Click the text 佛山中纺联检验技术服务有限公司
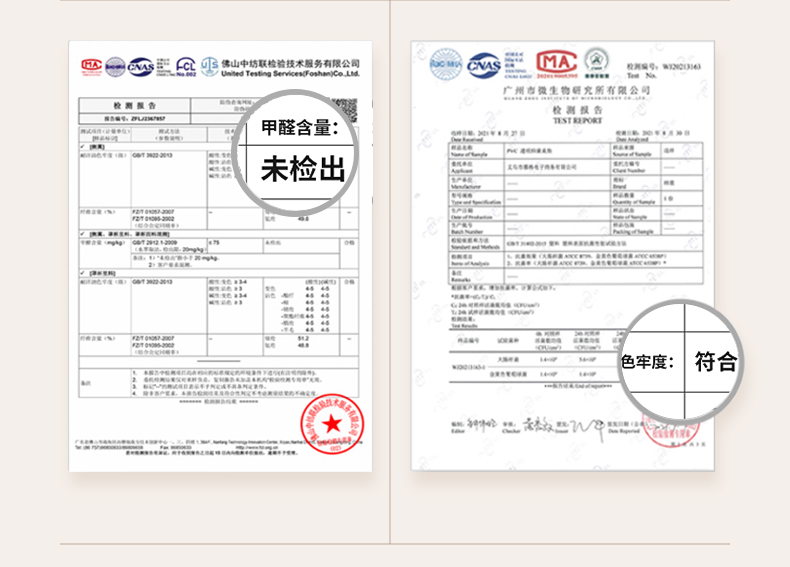Viewport: 790px width, 567px height. [290, 64]
